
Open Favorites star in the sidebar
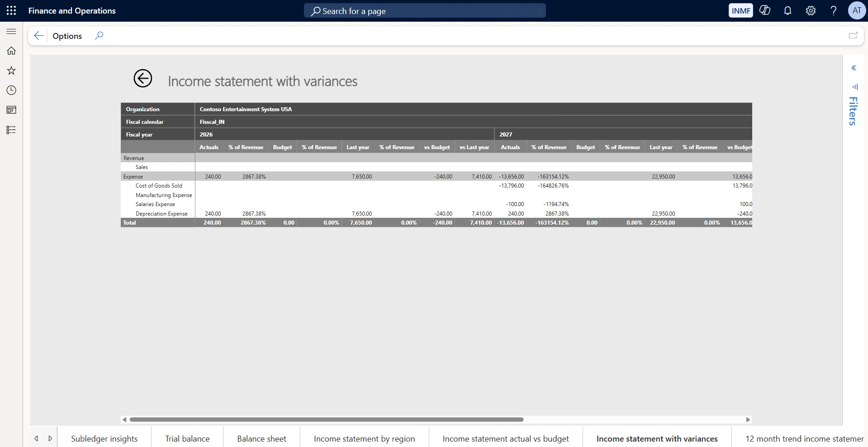(11, 71)
